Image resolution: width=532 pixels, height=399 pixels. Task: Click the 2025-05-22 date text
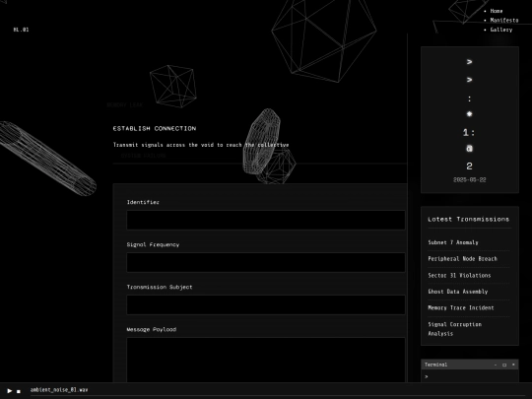tap(470, 180)
